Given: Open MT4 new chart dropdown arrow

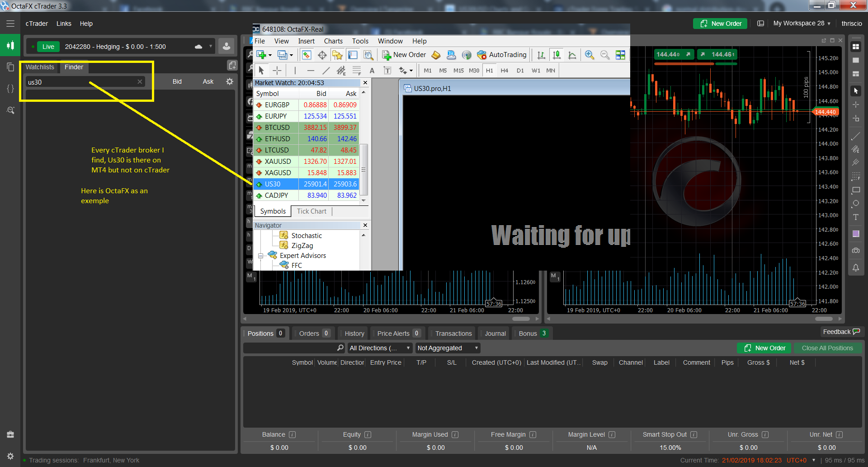Looking at the screenshot, I should coord(270,55).
